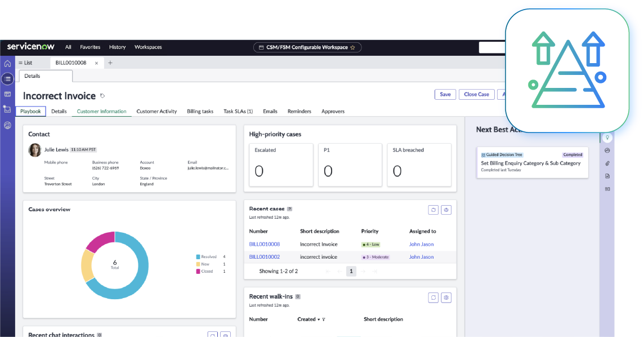Open the Reminders tab
Viewport: 644px width, 337px height.
point(299,112)
